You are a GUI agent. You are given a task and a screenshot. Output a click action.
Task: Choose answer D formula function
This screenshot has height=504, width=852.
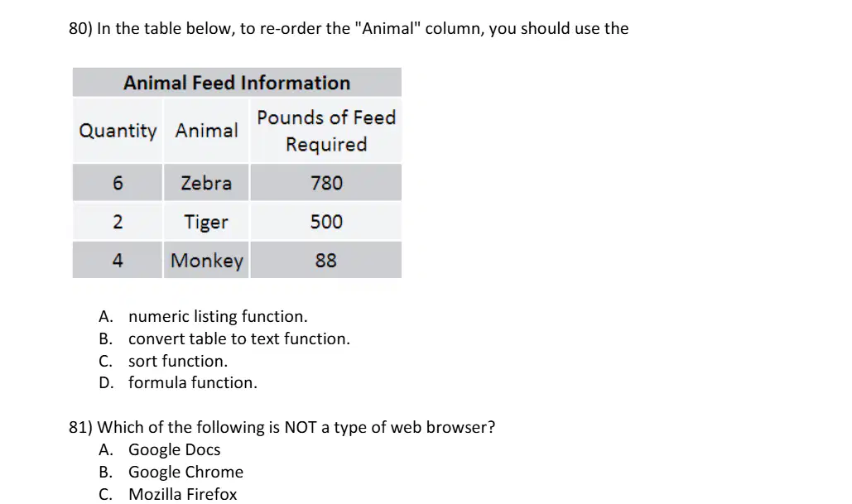click(x=178, y=382)
